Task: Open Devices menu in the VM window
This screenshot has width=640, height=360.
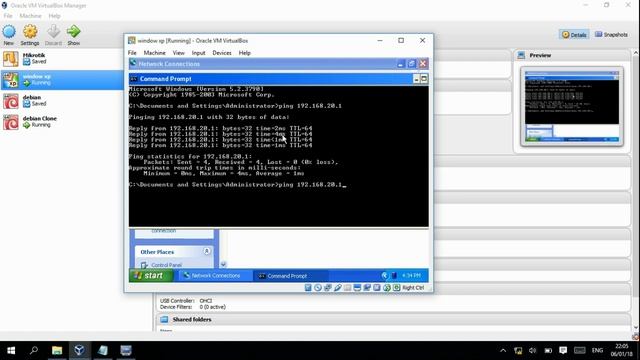Action: point(222,53)
